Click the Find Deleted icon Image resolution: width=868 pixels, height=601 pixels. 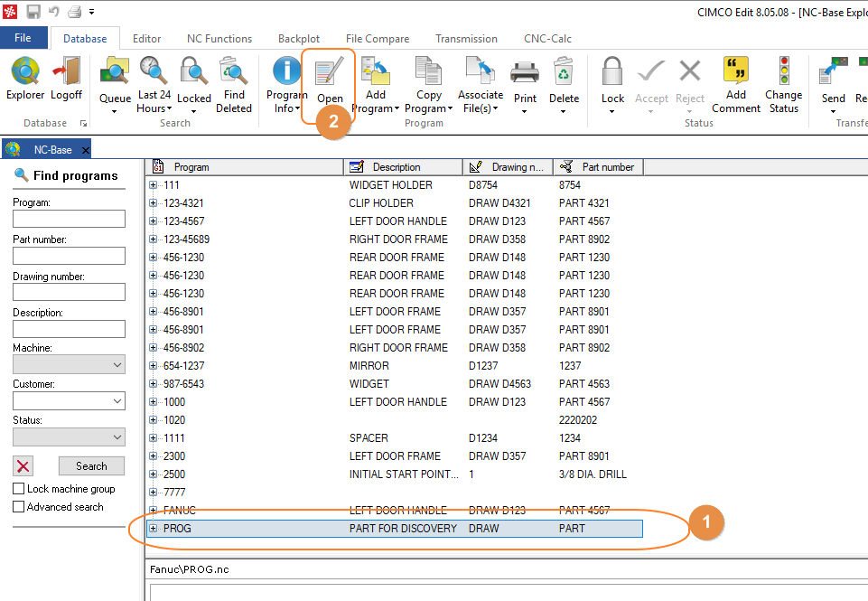pos(234,70)
